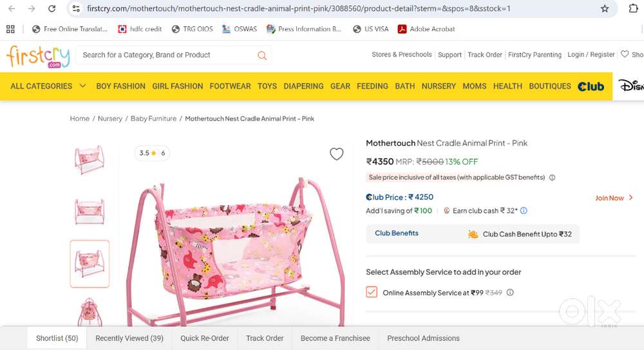Expand Join Now club arrow

point(630,198)
